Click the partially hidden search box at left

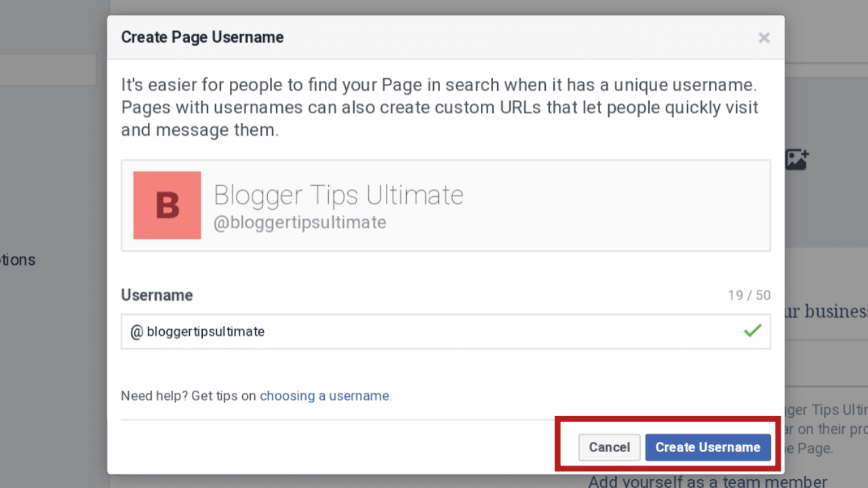click(x=47, y=70)
